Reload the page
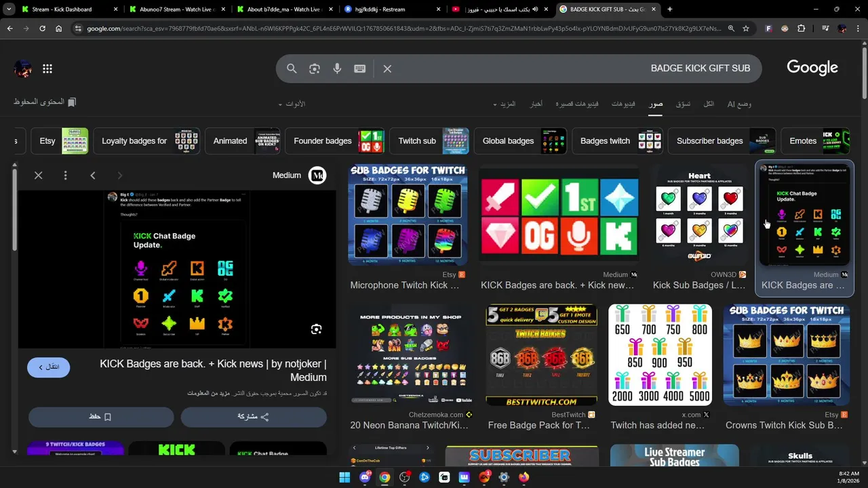Screen dimensions: 868x488 (42, 28)
